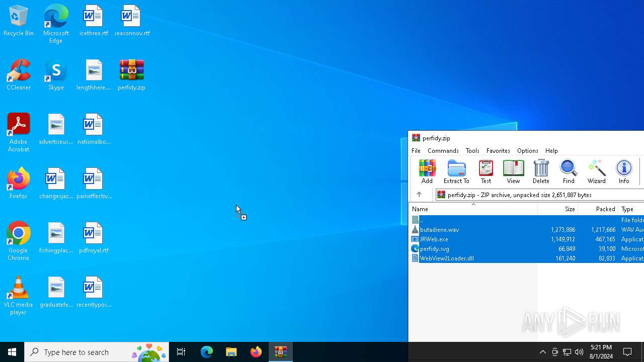This screenshot has height=362, width=644.
Task: Select the paineffectiv document on desktop
Action: 94,184
